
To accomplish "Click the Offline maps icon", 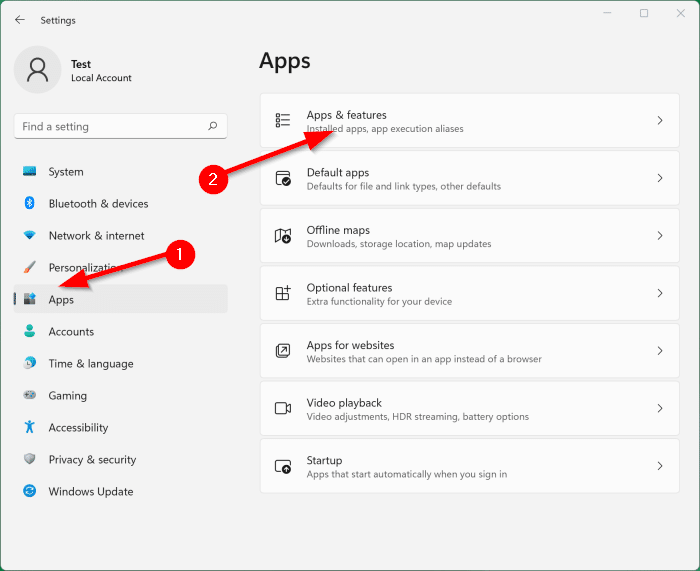I will (283, 235).
